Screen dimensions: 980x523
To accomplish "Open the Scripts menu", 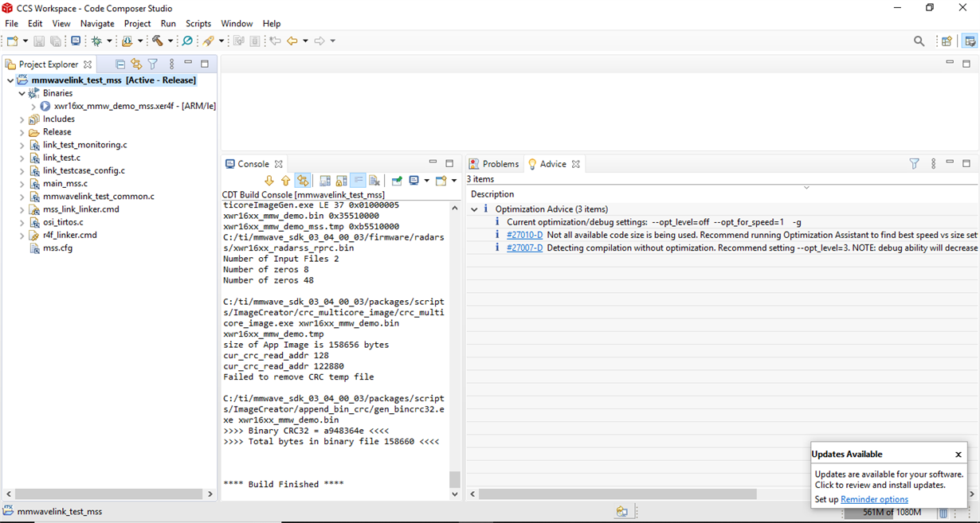I will point(198,24).
